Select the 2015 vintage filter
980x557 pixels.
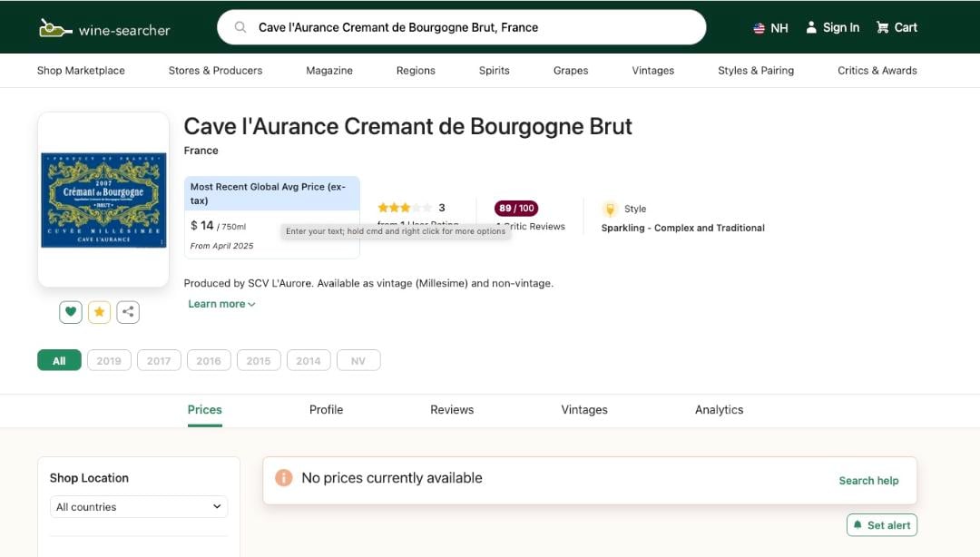click(259, 361)
